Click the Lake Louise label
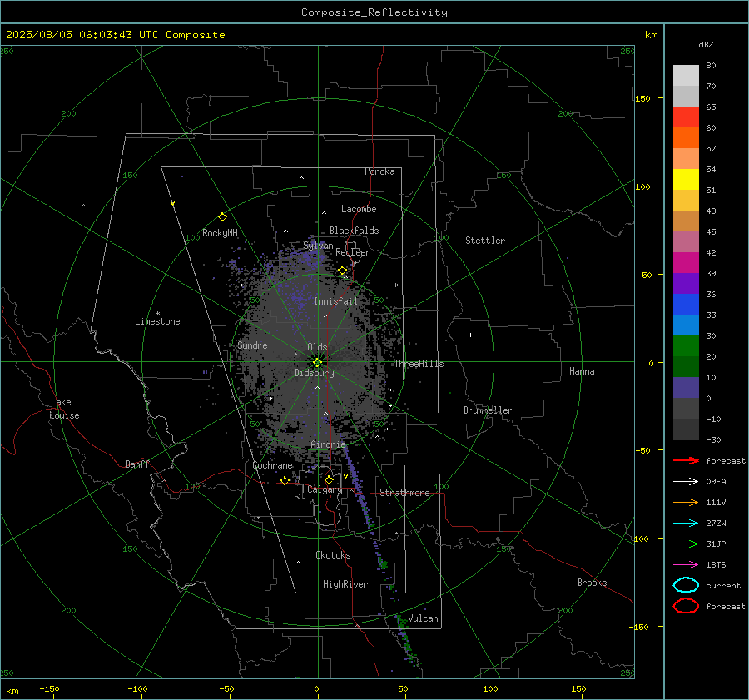The width and height of the screenshot is (749, 700). 64,409
